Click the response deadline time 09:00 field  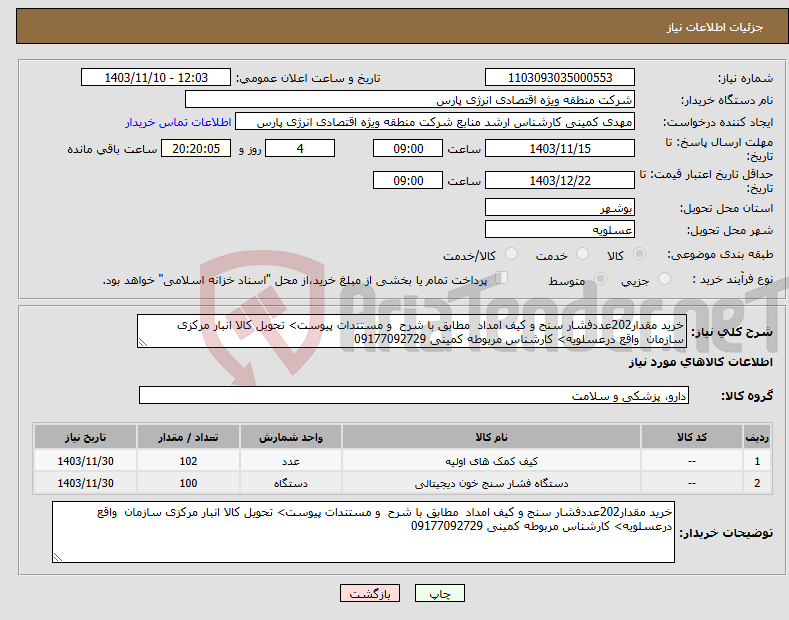tap(408, 148)
